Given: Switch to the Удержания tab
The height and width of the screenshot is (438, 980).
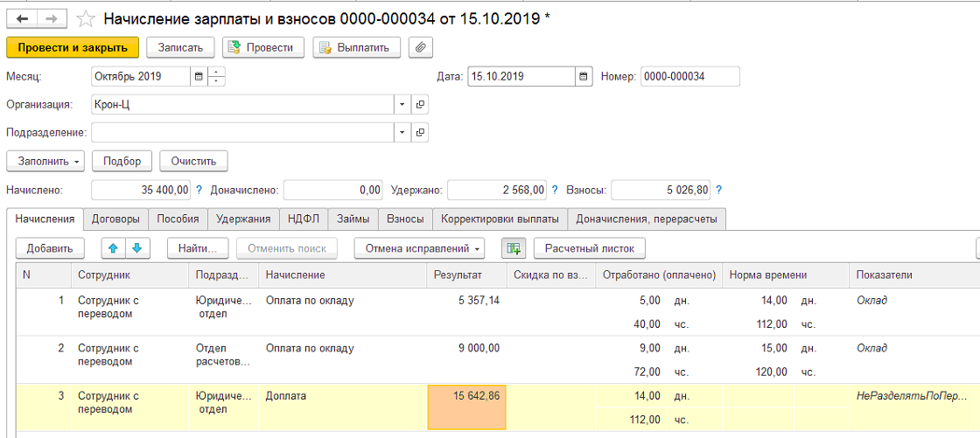Looking at the screenshot, I should [x=244, y=219].
